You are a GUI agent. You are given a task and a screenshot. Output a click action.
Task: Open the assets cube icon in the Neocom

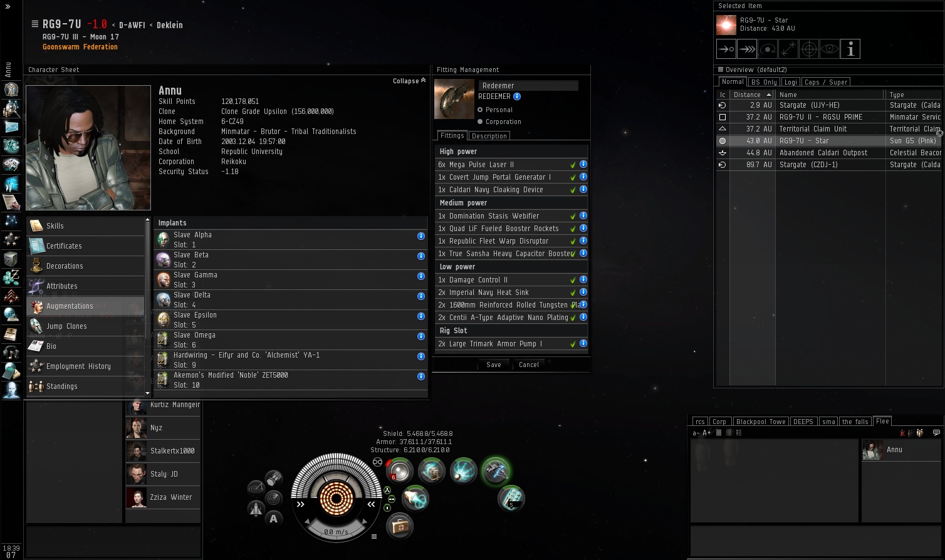[11, 259]
